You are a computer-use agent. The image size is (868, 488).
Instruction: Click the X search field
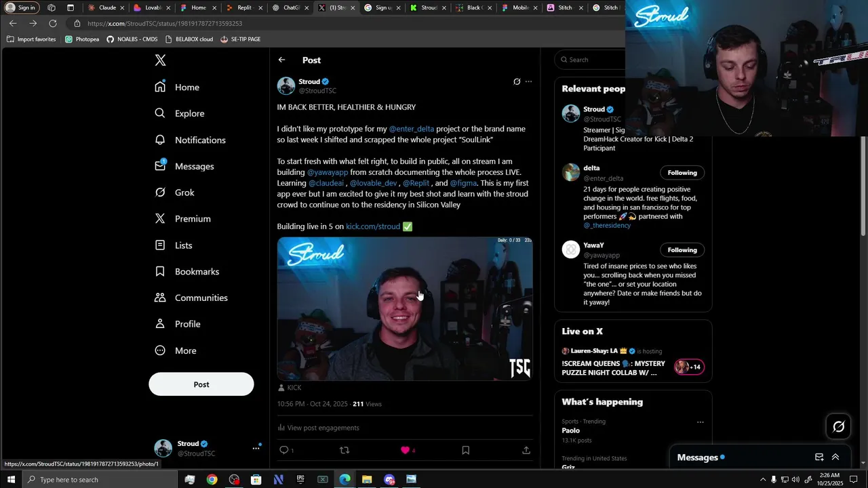(x=591, y=60)
